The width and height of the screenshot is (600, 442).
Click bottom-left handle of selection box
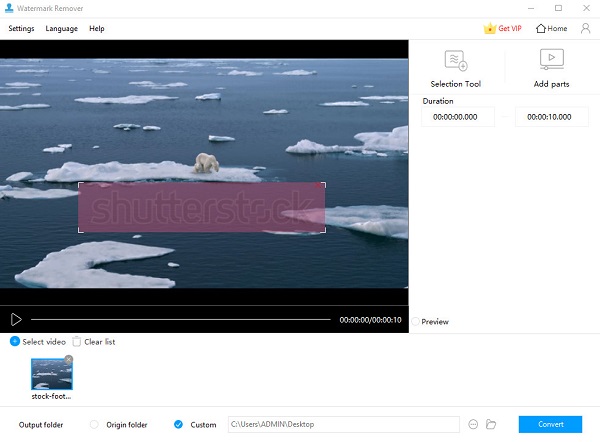(x=80, y=230)
